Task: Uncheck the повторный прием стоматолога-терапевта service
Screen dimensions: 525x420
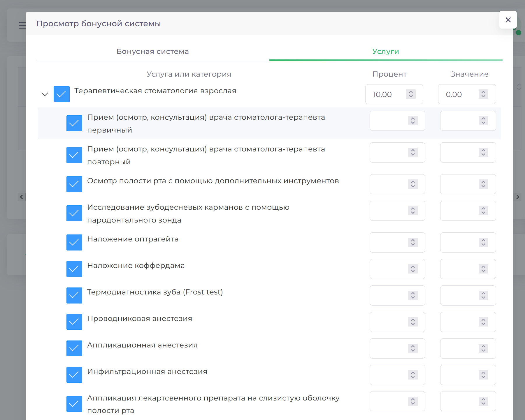Action: tap(74, 155)
